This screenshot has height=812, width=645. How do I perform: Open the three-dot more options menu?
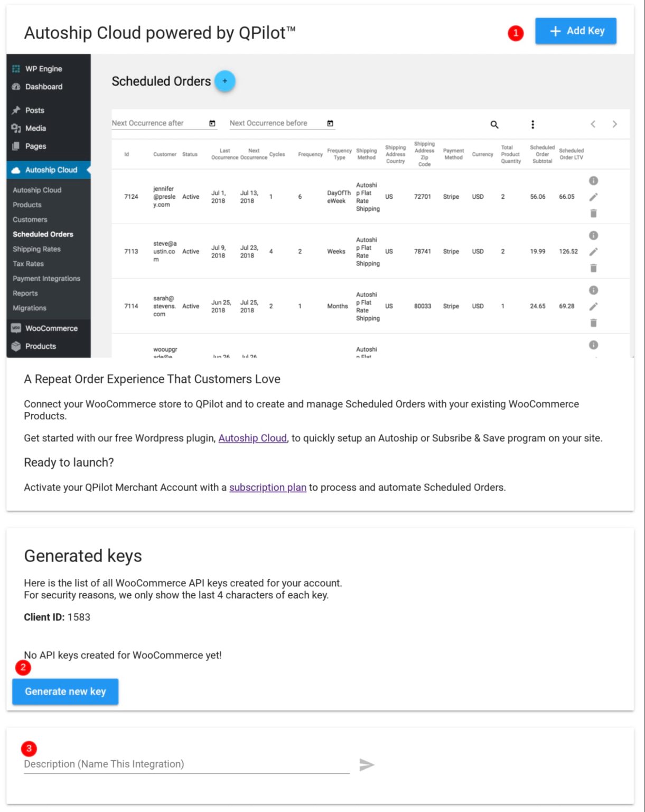click(x=532, y=124)
